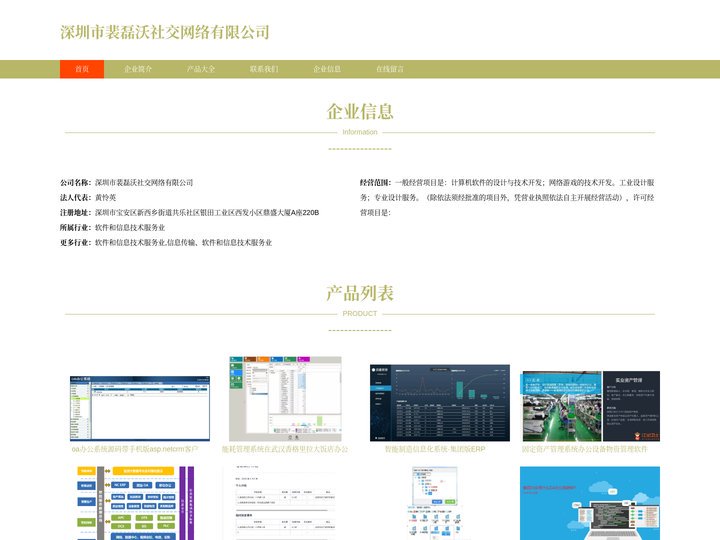
Task: Select the 所属行业 软件和信息技术服务业 line
Action: [x=112, y=227]
